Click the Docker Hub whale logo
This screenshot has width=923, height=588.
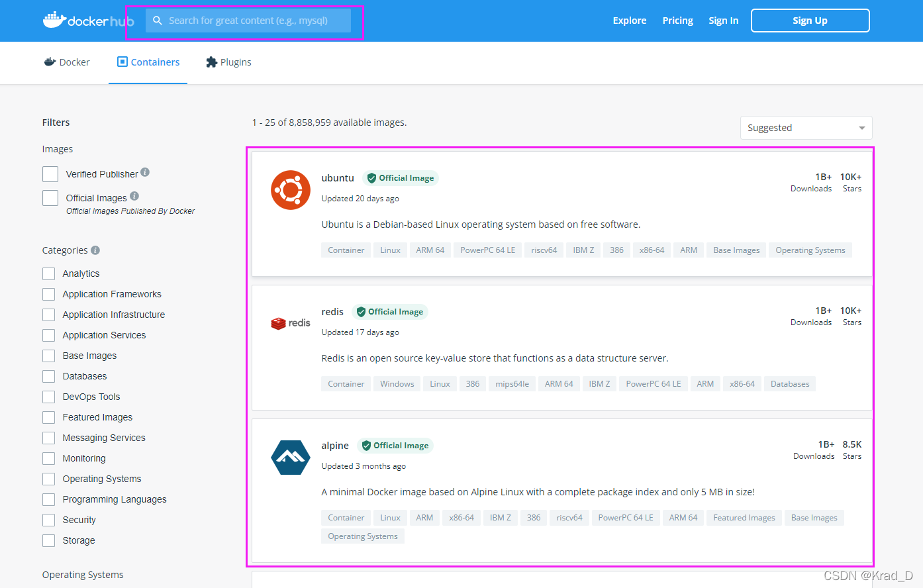(x=88, y=20)
